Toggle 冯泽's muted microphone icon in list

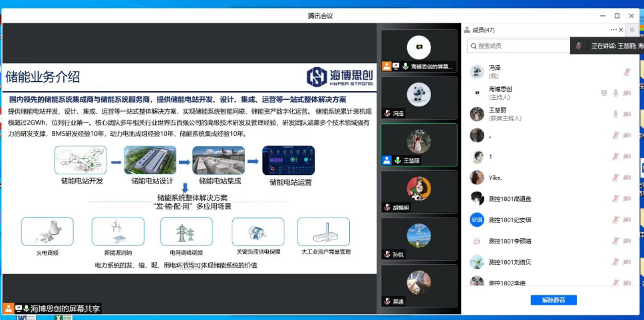627,72
